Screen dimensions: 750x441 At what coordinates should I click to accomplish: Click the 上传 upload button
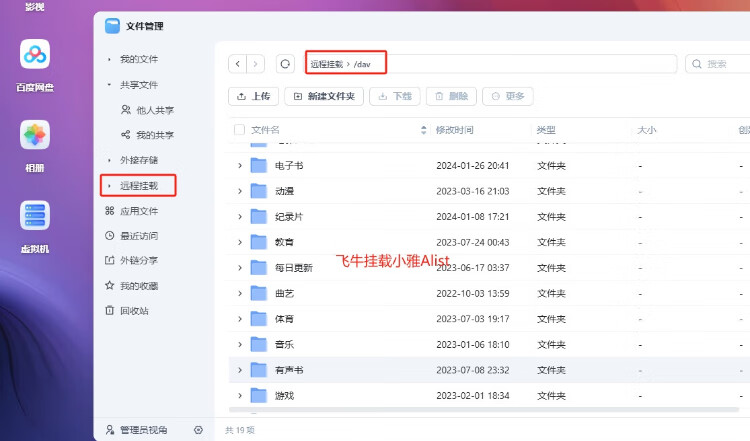pos(253,97)
